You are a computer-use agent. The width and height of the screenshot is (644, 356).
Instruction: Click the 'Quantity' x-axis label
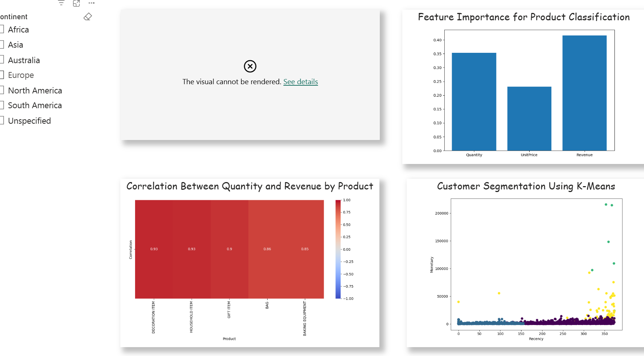coord(474,155)
